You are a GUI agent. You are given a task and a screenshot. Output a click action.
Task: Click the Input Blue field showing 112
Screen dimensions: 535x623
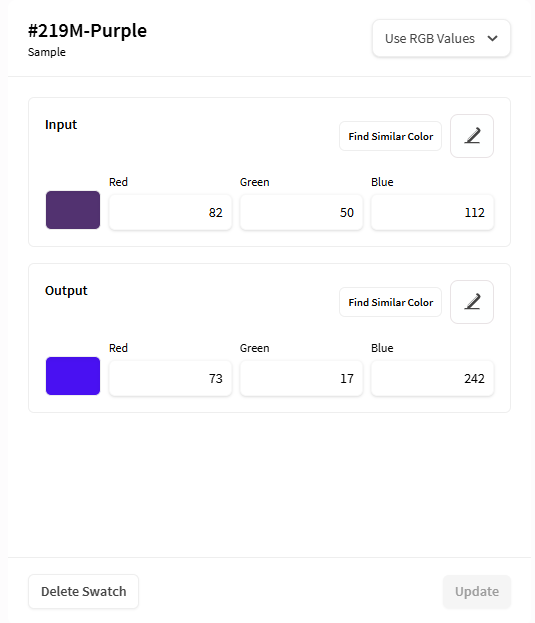[433, 213]
